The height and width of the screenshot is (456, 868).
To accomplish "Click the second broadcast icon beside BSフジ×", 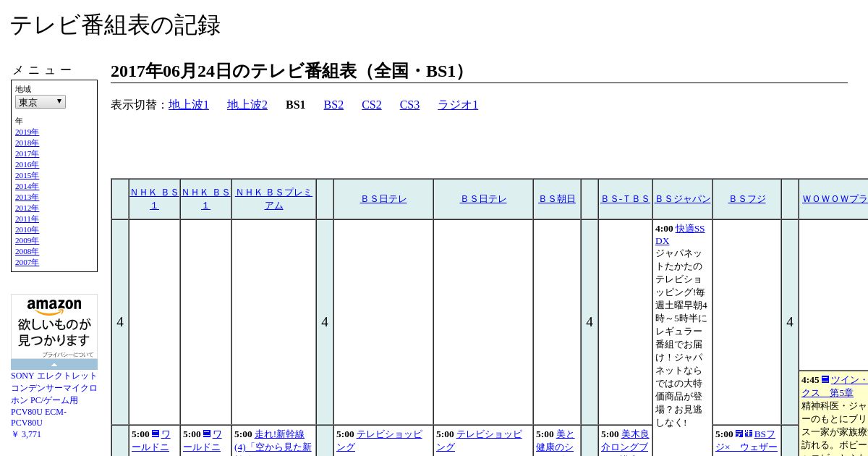I will point(749,434).
